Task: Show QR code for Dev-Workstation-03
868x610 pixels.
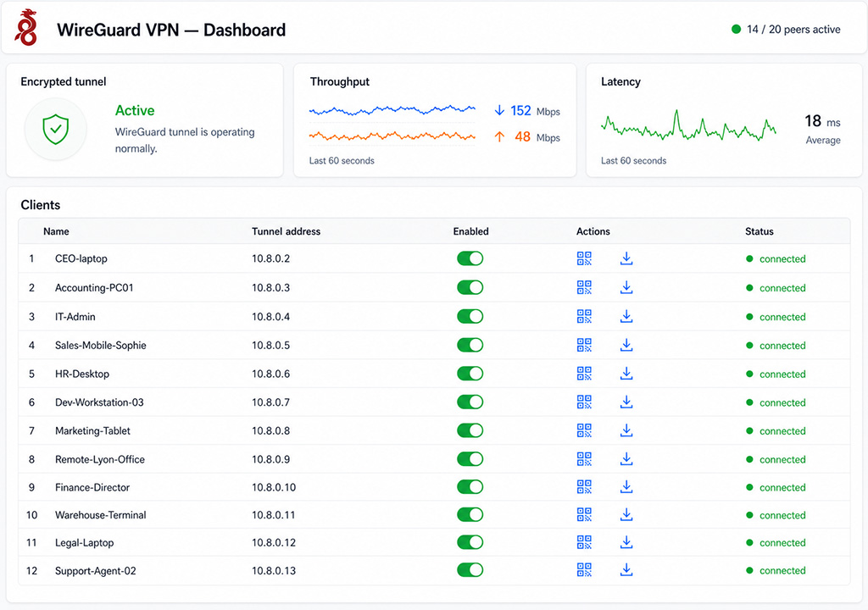Action: point(584,402)
